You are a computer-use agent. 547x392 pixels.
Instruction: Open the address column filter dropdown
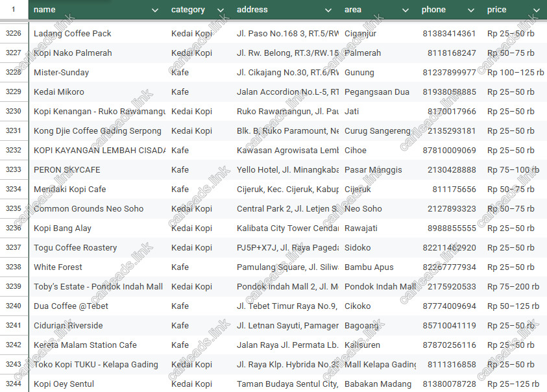coord(328,10)
